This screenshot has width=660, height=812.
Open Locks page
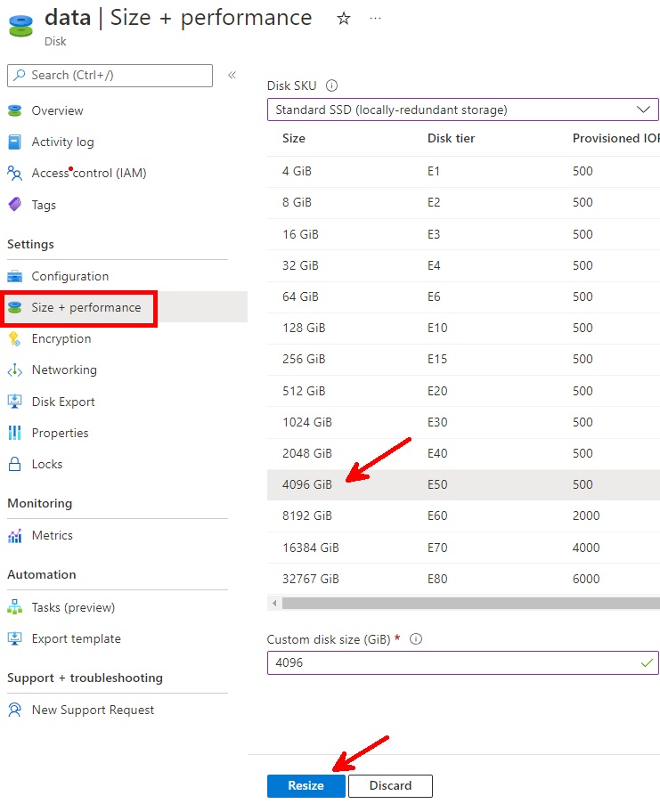click(x=47, y=464)
